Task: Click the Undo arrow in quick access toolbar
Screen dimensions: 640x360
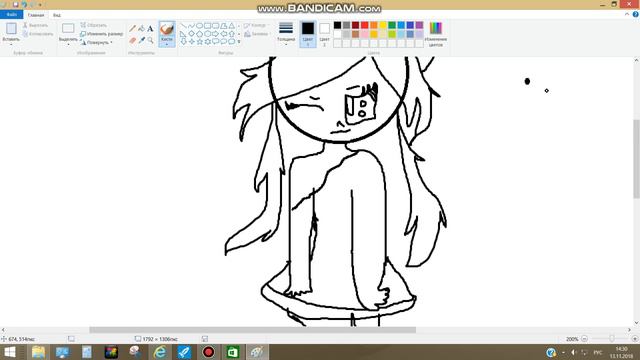Action: point(24,4)
